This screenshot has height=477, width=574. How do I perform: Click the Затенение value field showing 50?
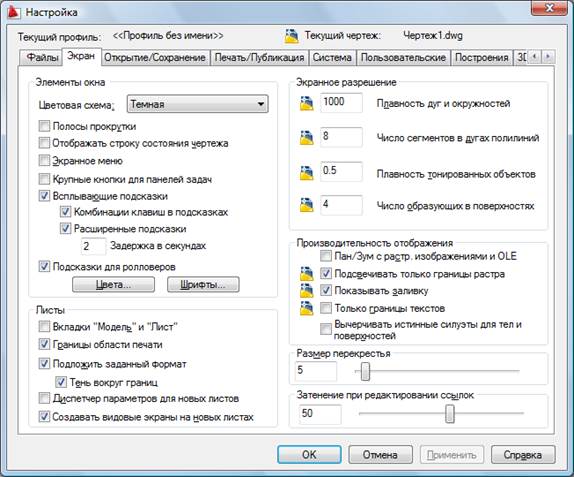click(320, 414)
